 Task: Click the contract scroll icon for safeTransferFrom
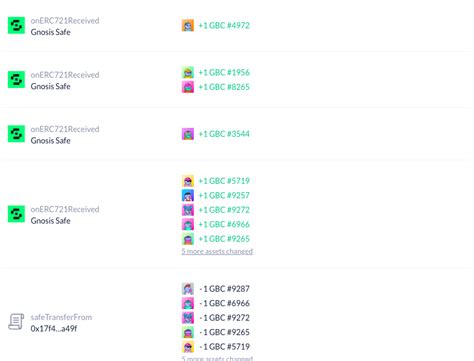pyautogui.click(x=16, y=321)
